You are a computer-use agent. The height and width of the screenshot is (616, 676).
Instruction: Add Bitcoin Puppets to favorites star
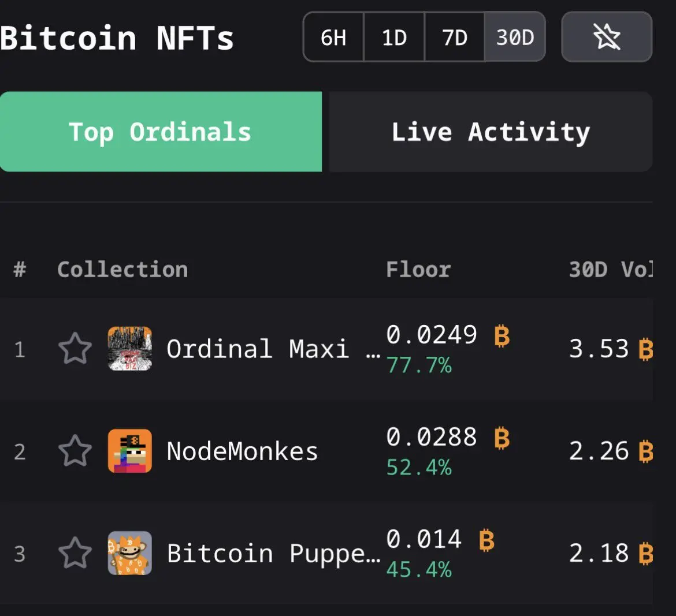tap(75, 553)
